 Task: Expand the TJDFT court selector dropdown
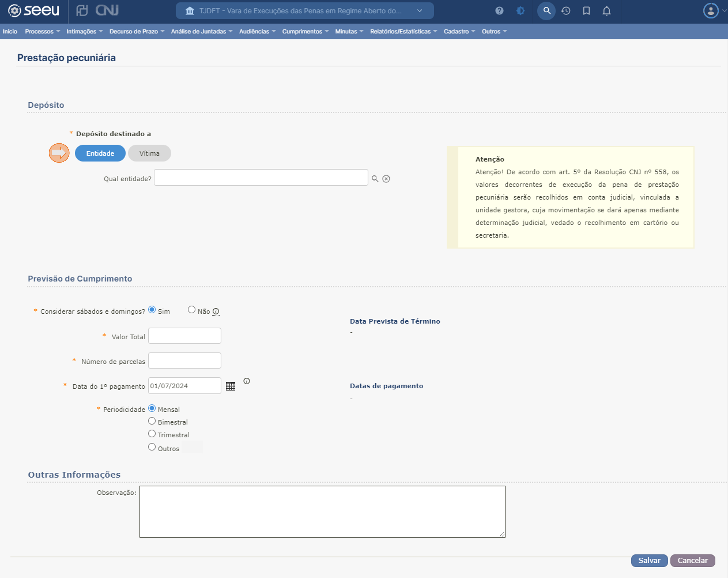[419, 11]
